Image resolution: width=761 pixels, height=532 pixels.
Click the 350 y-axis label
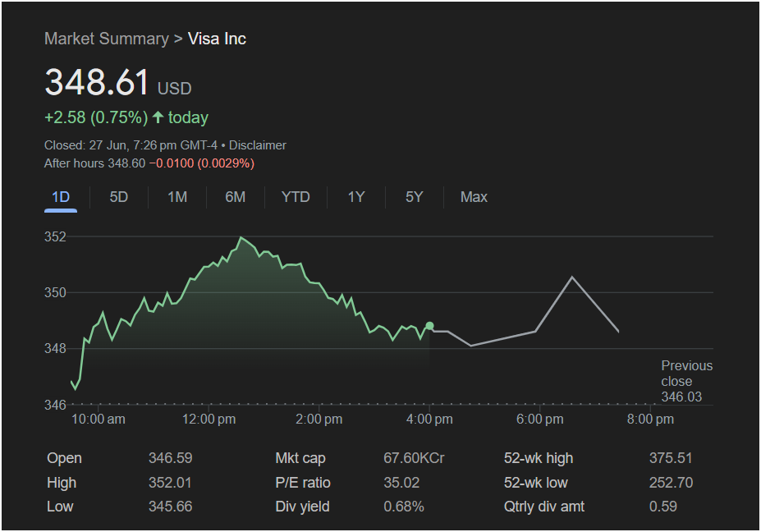click(x=55, y=292)
